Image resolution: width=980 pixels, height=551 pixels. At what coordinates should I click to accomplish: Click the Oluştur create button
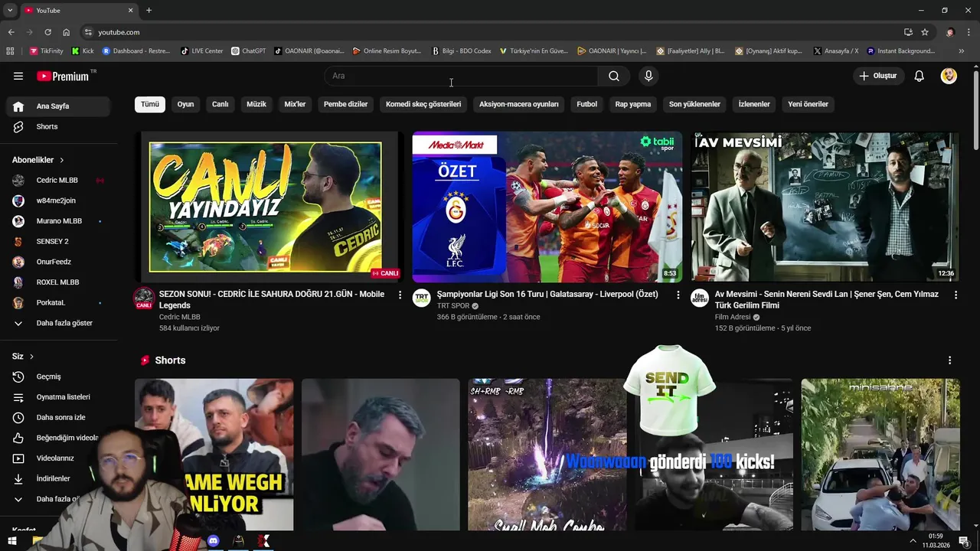(x=878, y=76)
